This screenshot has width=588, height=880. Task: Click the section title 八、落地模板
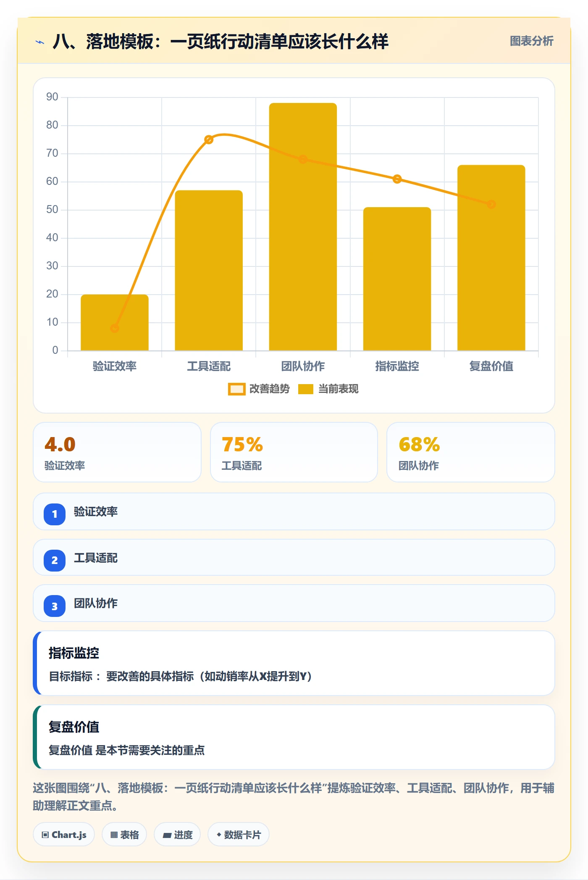220,42
